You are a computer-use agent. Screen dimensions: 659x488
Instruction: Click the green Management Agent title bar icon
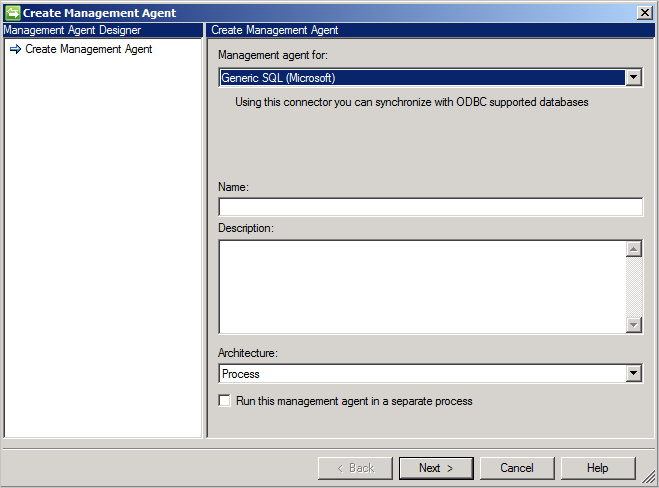(13, 13)
